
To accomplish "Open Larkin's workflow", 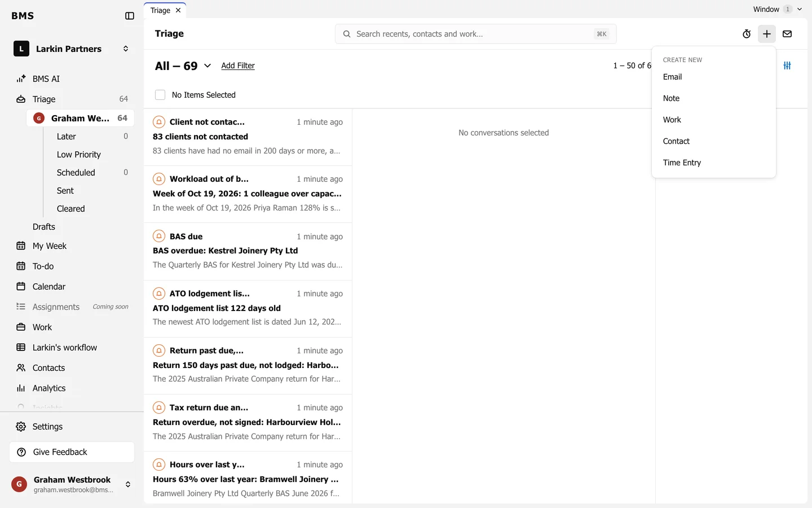I will tap(72, 348).
